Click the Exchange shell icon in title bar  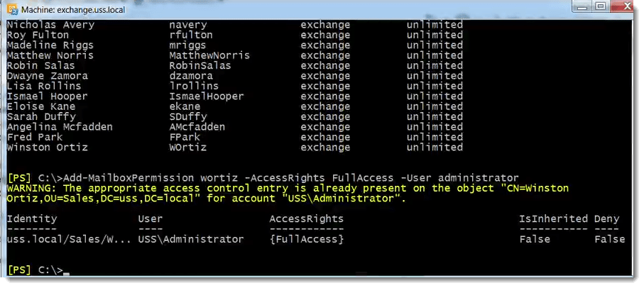[12, 9]
